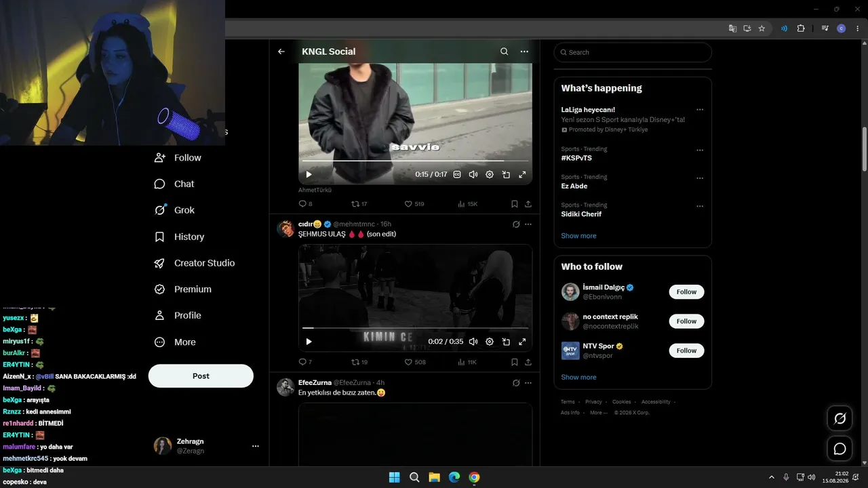
Task: Open Premium from the sidebar
Action: (x=183, y=289)
